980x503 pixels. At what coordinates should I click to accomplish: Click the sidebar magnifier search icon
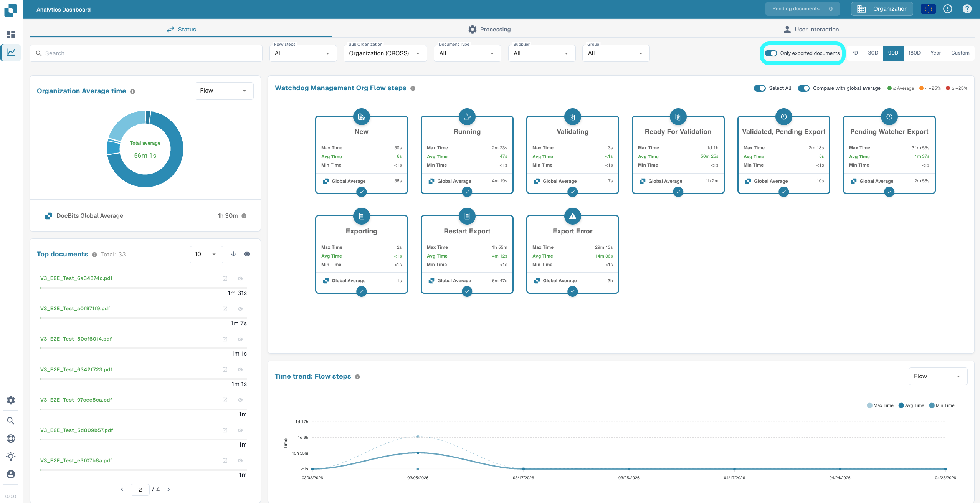[11, 421]
